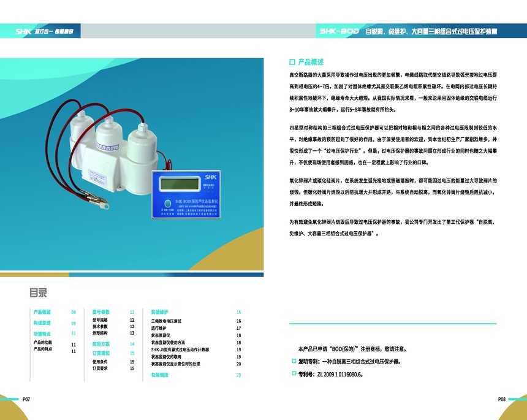Open the '实验维护' contents heading
This screenshot has width=527, height=420.
coord(160,312)
